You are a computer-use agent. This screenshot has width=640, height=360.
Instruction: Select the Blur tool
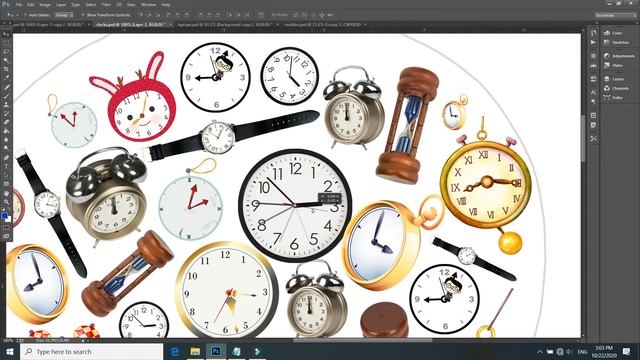(6, 139)
